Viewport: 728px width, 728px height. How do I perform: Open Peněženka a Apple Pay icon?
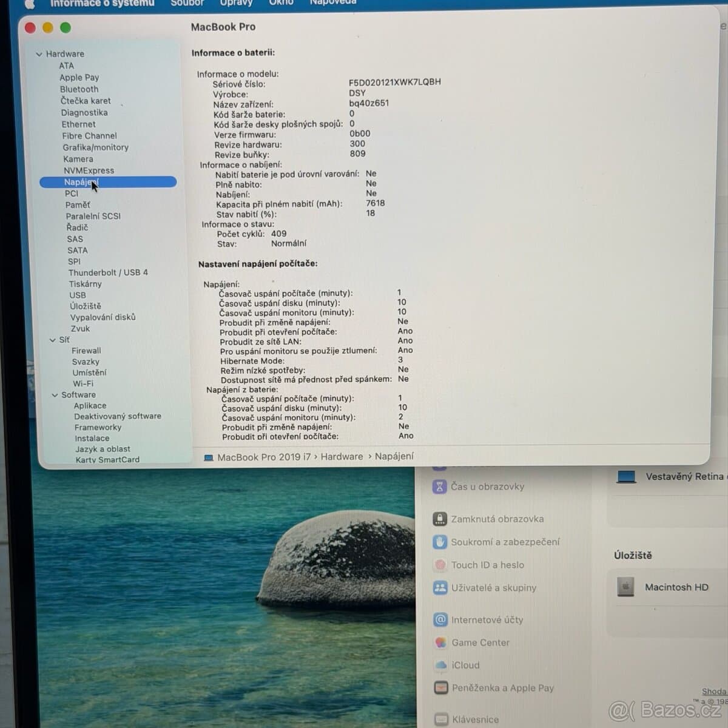441,688
